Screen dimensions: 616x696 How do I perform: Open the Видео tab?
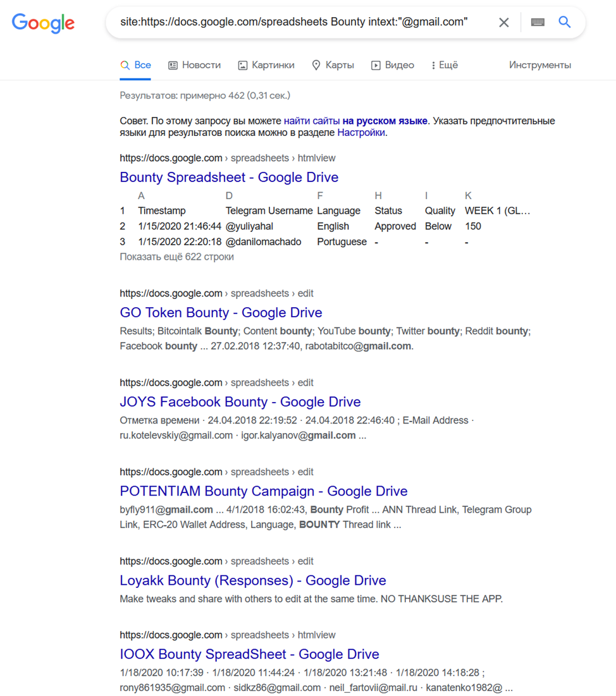point(393,65)
